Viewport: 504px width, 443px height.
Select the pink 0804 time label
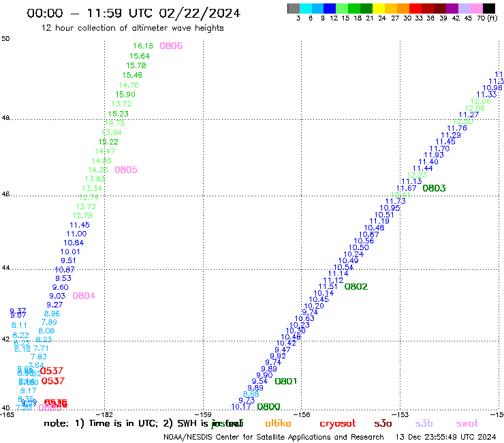click(84, 296)
